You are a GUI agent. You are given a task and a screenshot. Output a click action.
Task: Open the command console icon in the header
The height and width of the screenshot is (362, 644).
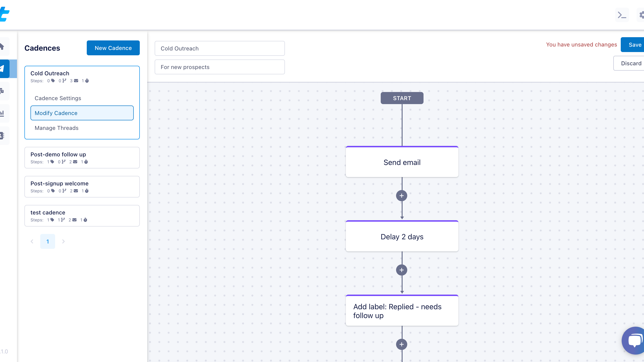(622, 15)
